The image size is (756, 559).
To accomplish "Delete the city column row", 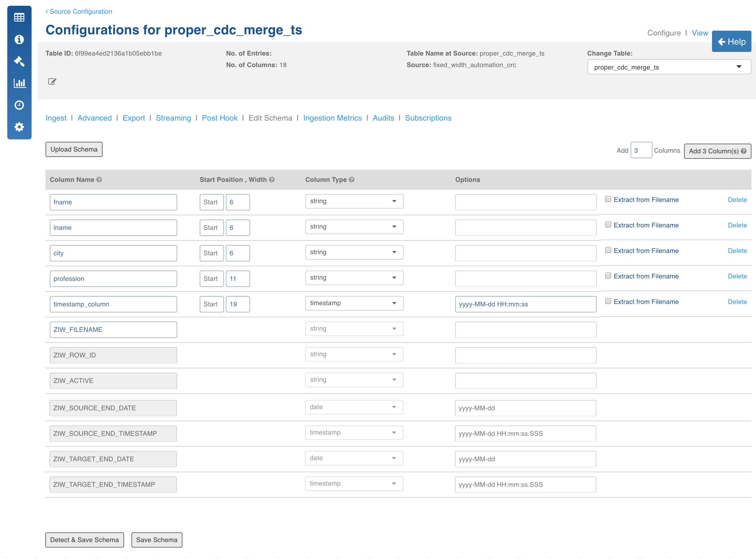I will pyautogui.click(x=737, y=251).
